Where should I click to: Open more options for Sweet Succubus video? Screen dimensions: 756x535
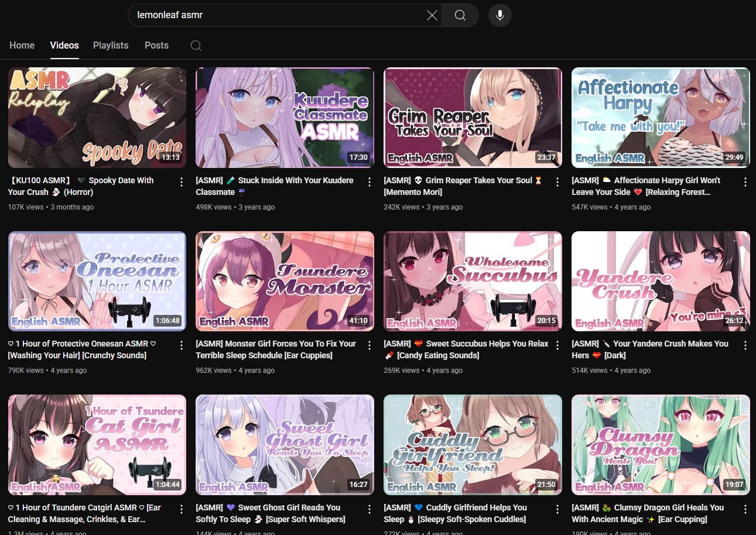[557, 345]
